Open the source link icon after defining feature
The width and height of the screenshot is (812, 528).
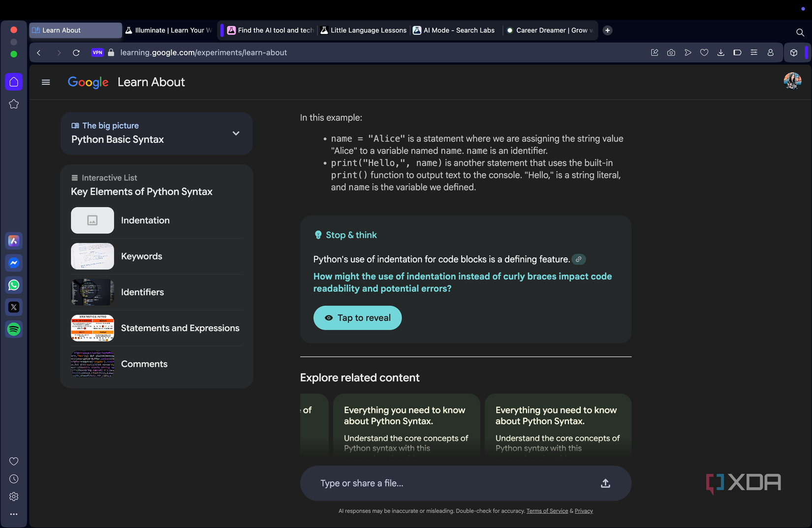point(579,259)
